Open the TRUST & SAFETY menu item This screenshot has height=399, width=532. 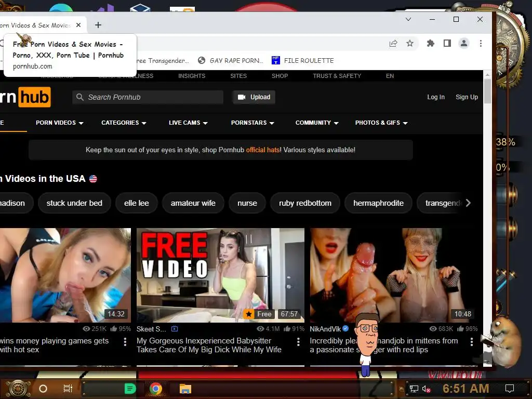click(337, 76)
